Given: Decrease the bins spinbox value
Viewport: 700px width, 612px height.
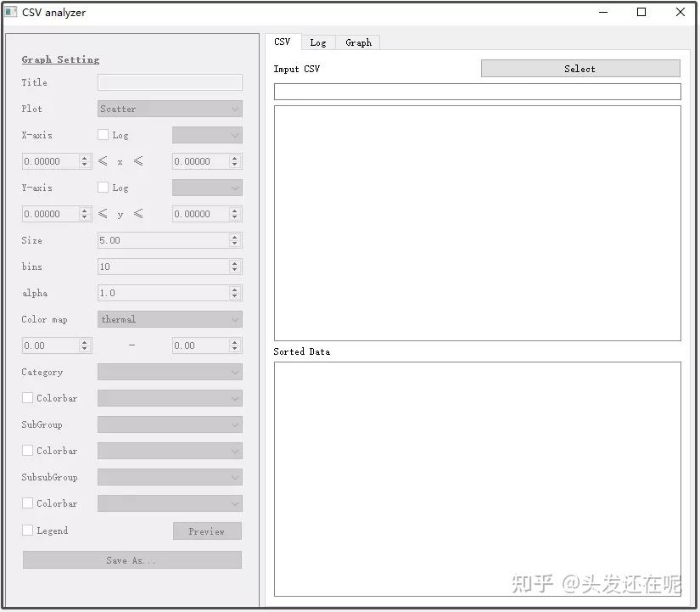Looking at the screenshot, I should (x=234, y=270).
